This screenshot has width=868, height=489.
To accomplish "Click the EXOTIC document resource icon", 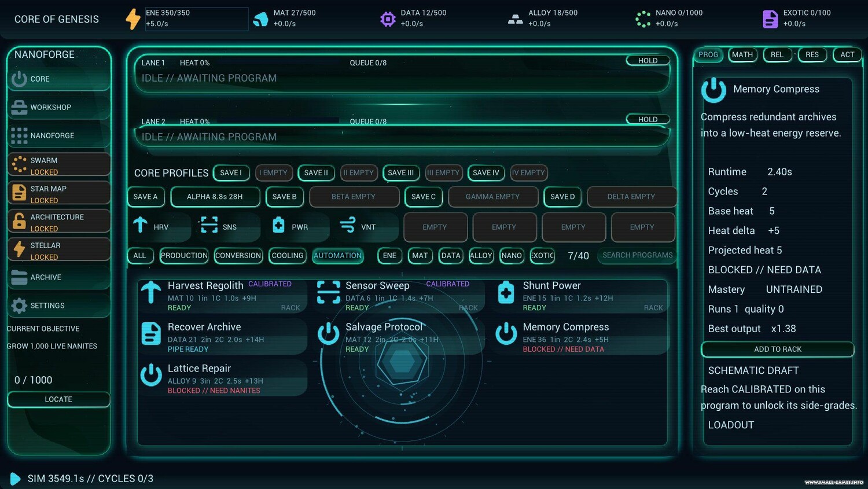I will point(770,19).
